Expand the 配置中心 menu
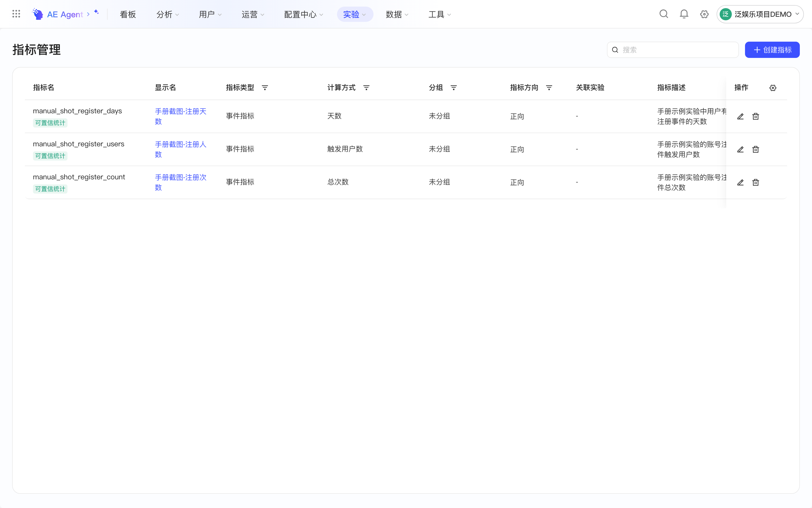This screenshot has width=812, height=508. coord(304,14)
